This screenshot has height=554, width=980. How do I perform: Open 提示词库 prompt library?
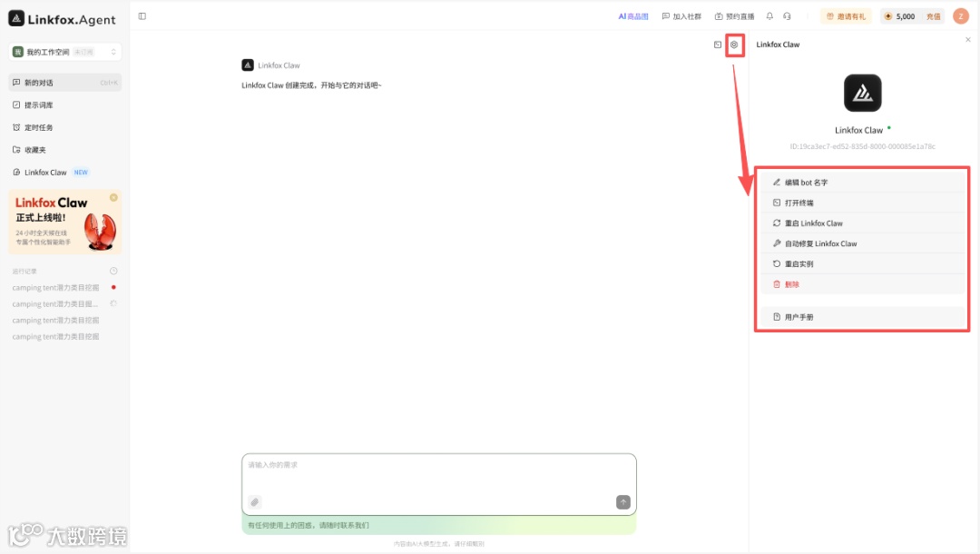pos(65,105)
